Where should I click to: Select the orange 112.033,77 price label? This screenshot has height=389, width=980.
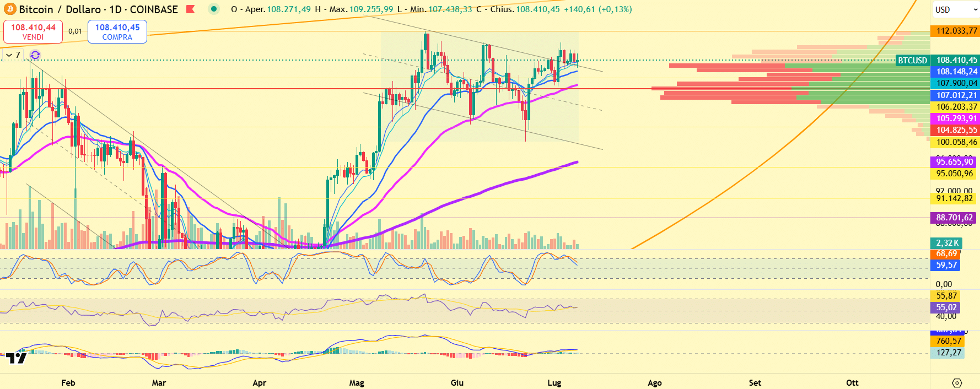pyautogui.click(x=955, y=31)
